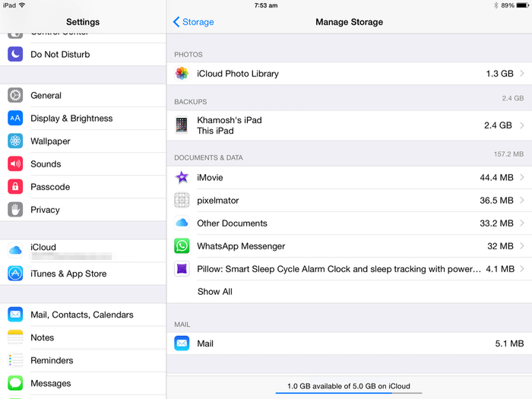Tap '157.2 MB' documents total
532x399 pixels.
coord(508,154)
